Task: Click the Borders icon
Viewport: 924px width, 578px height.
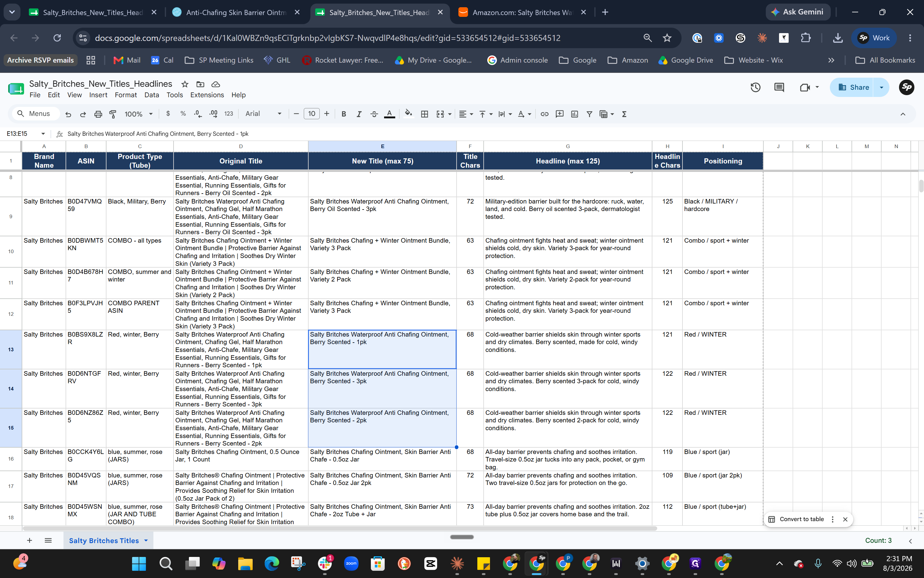Action: point(424,114)
